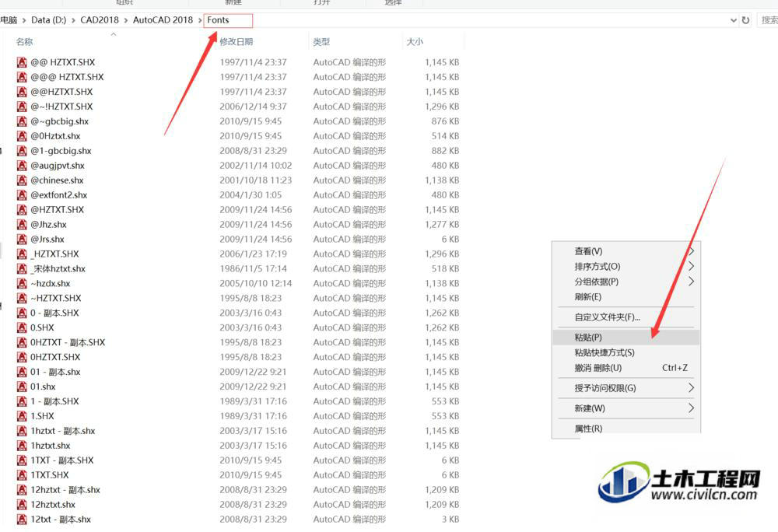
Task: Choose 粘贴(P) from the context menu
Action: point(626,338)
